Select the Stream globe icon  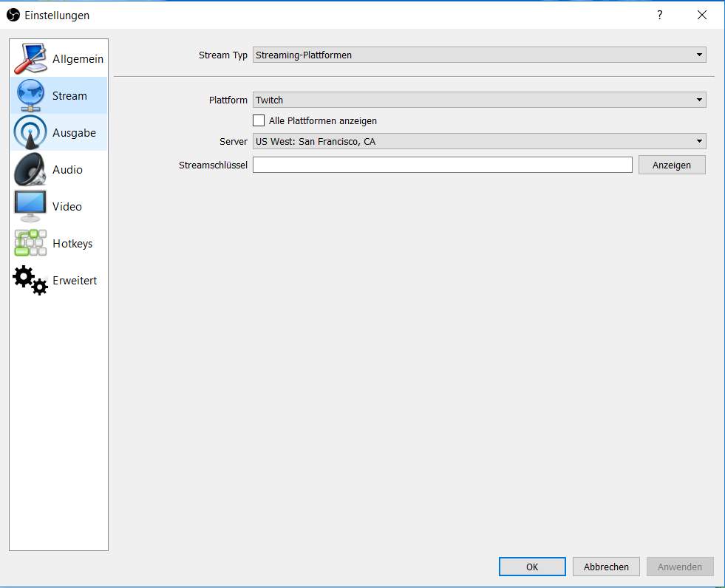(x=30, y=96)
